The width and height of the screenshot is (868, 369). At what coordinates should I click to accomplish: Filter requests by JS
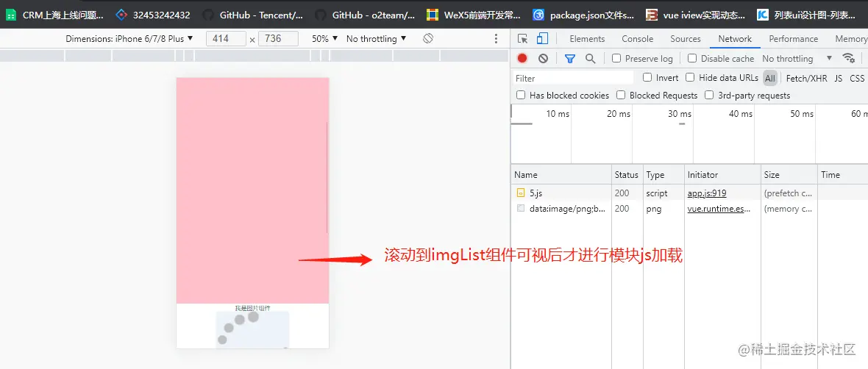[x=838, y=78]
